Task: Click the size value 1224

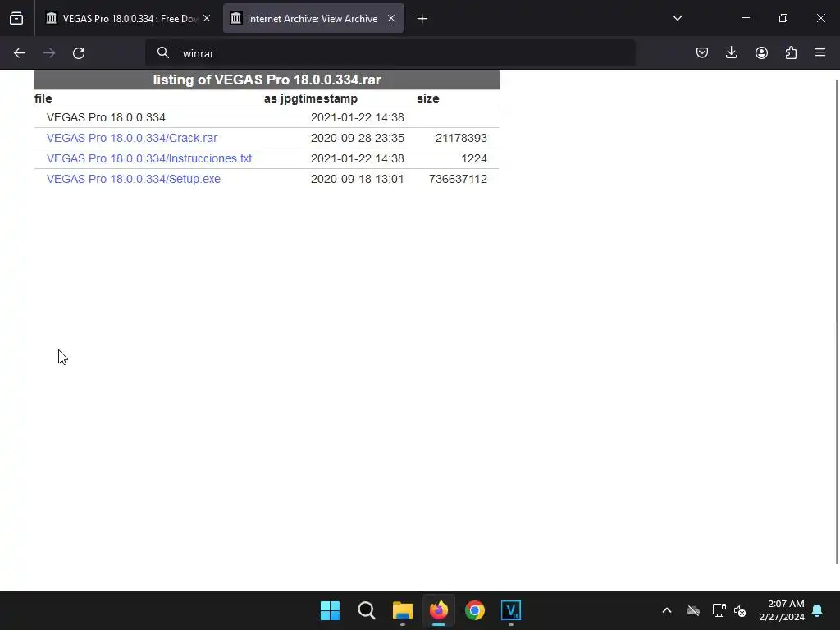Action: coord(474,158)
